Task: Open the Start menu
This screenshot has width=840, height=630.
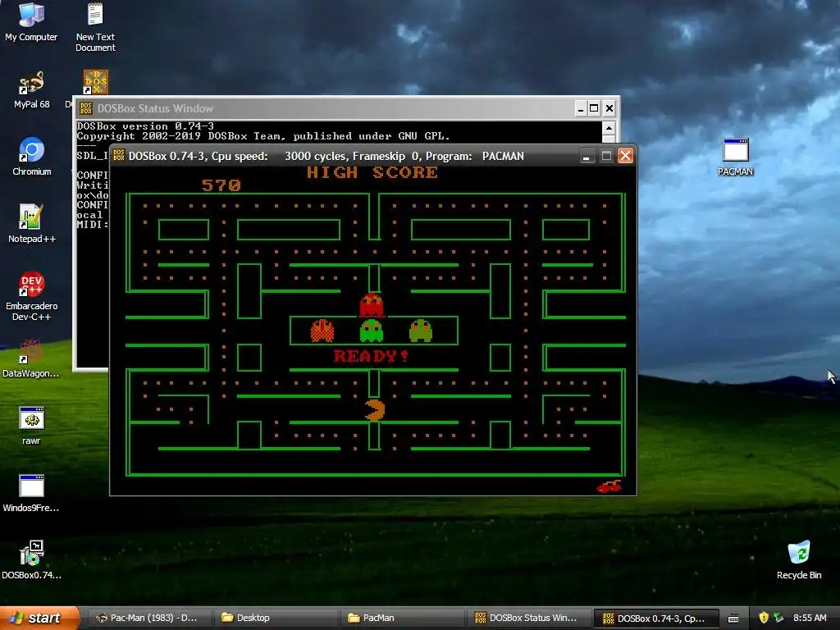Action: tap(39, 618)
